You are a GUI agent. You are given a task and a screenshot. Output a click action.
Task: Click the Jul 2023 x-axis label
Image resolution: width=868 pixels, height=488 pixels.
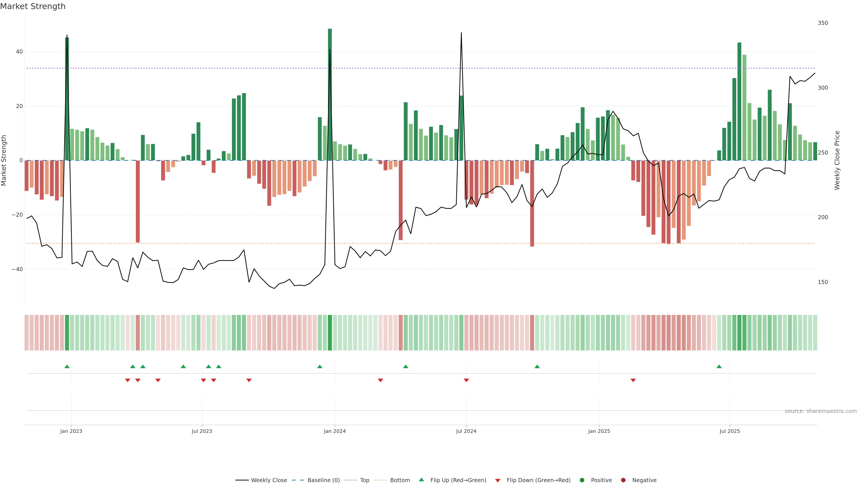[x=202, y=431]
